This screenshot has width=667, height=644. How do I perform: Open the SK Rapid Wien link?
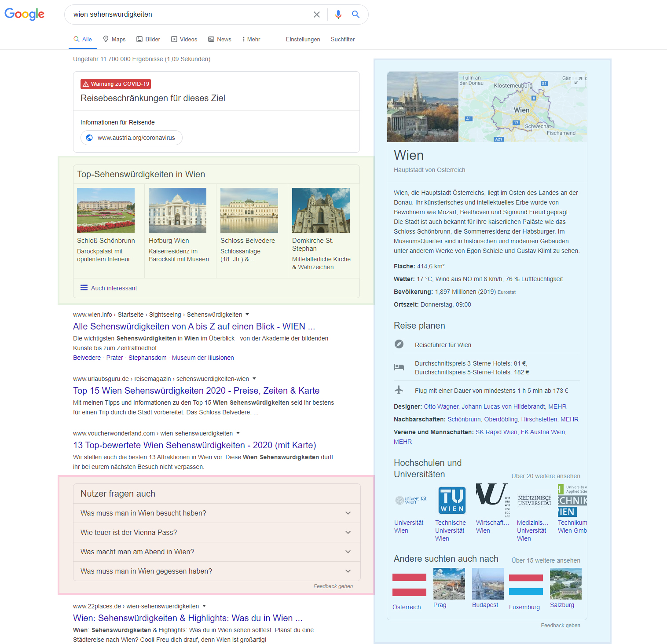click(x=496, y=432)
